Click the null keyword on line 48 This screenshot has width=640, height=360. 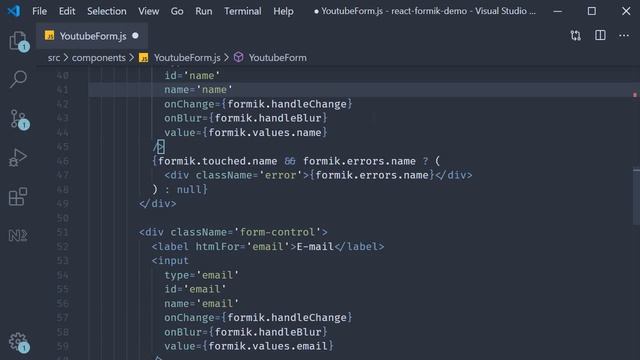pos(189,189)
